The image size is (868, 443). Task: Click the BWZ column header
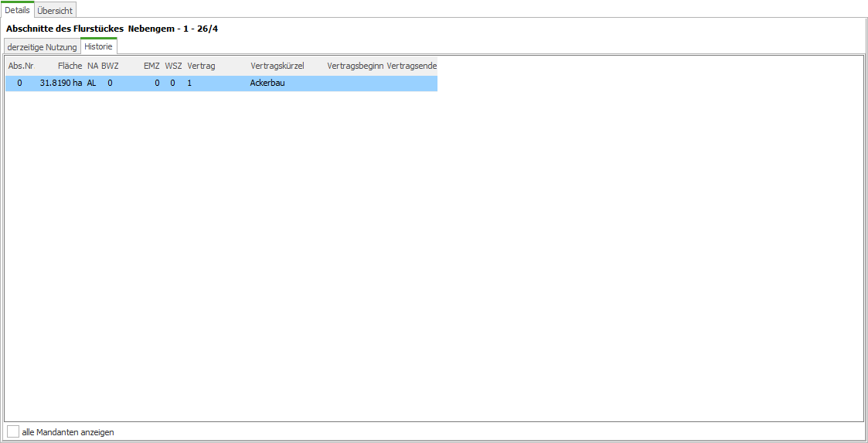110,66
